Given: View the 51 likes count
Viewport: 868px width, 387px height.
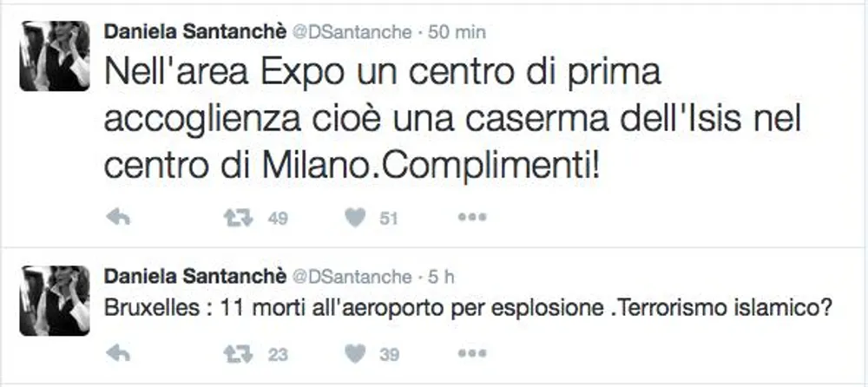Looking at the screenshot, I should 389,219.
